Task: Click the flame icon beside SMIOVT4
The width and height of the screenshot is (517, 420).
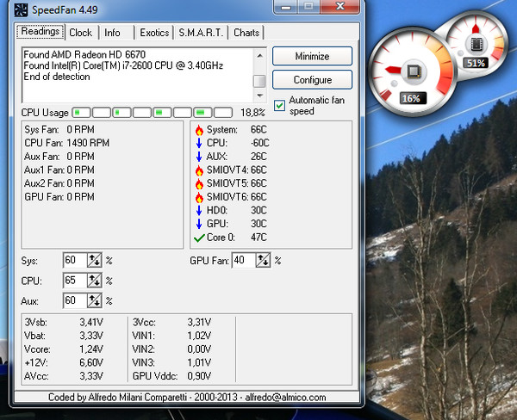Action: coord(199,170)
